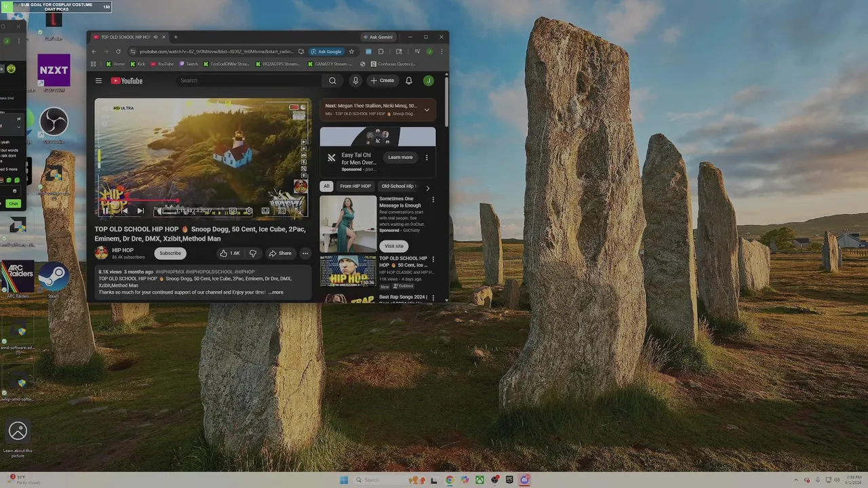
Task: Open Steam desktop shortcut
Action: (x=54, y=279)
